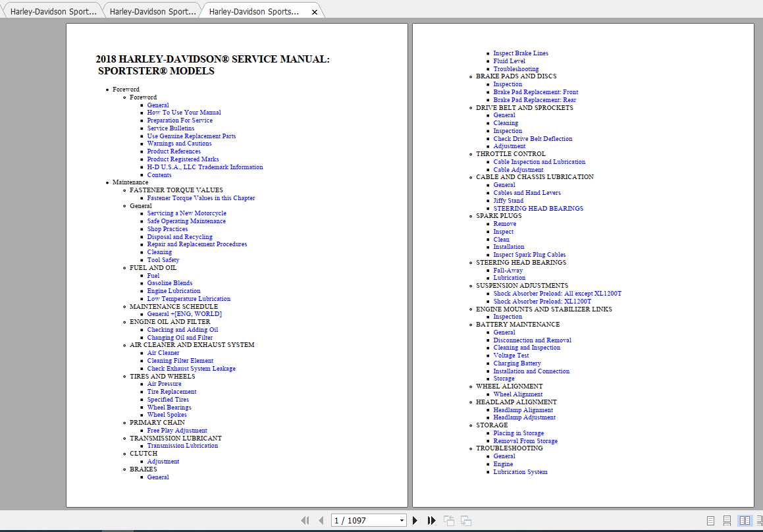
Task: Enable continuous page scrolling view
Action: [x=727, y=520]
